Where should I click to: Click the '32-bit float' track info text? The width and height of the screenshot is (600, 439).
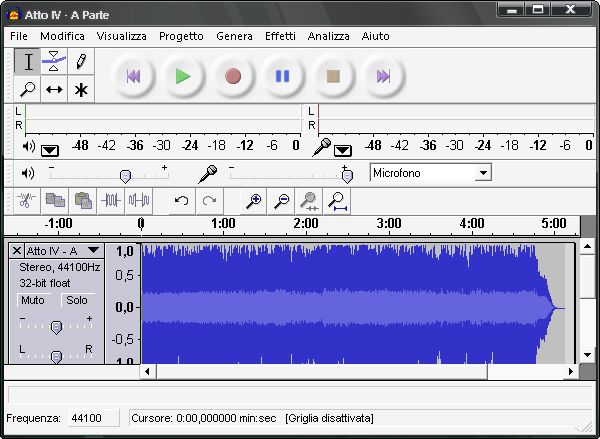[45, 283]
